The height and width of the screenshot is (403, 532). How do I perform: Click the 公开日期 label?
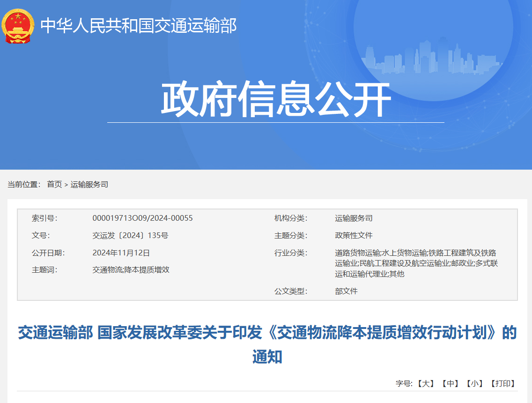[48, 253]
